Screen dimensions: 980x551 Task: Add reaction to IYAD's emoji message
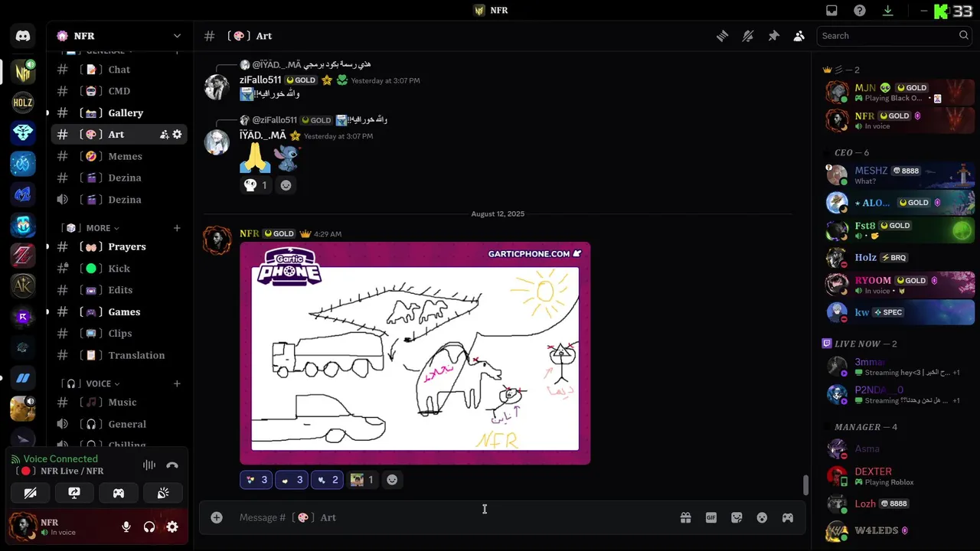tap(286, 185)
